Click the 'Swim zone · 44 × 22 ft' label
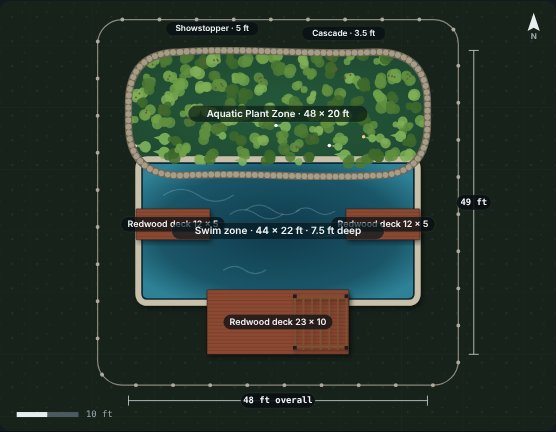Image resolution: width=556 pixels, height=432 pixels. click(278, 231)
